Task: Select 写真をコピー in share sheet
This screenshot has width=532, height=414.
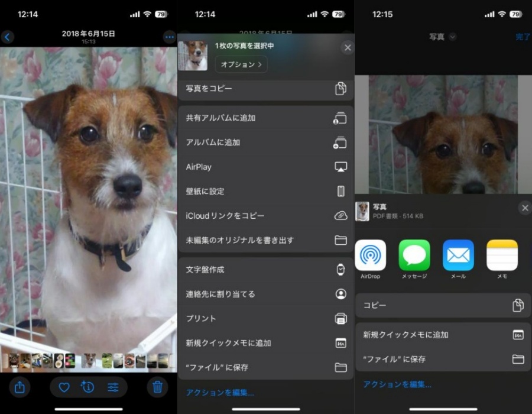Action: (265, 89)
